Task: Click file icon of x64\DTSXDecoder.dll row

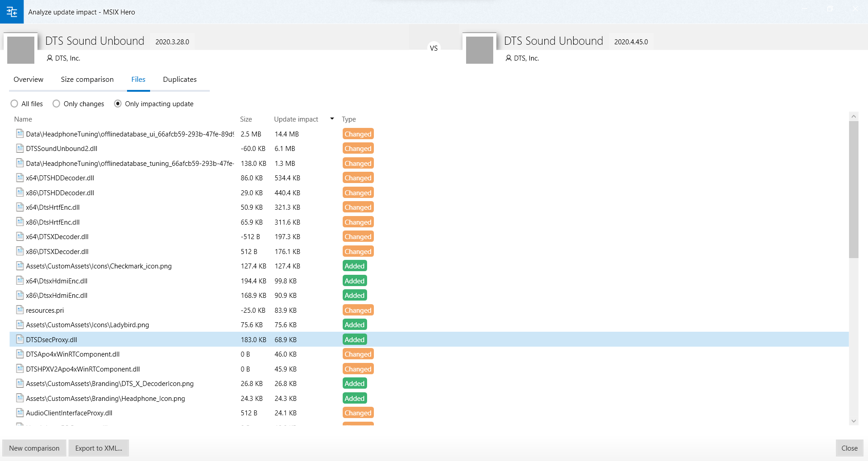Action: coord(20,236)
